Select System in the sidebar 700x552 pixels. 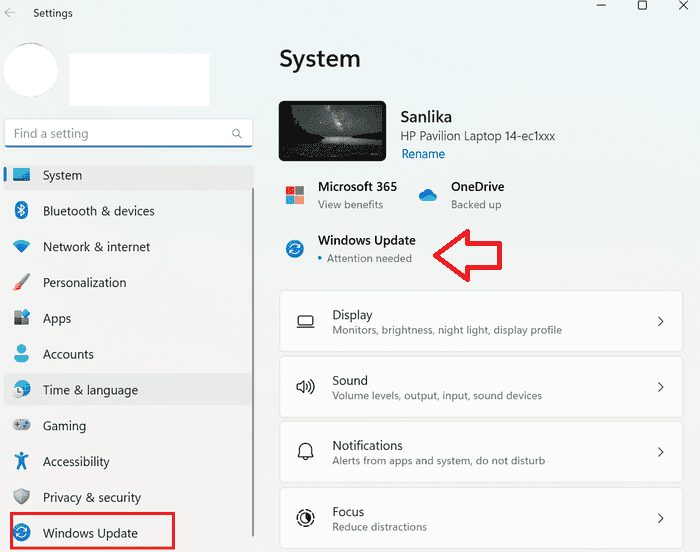click(x=129, y=175)
